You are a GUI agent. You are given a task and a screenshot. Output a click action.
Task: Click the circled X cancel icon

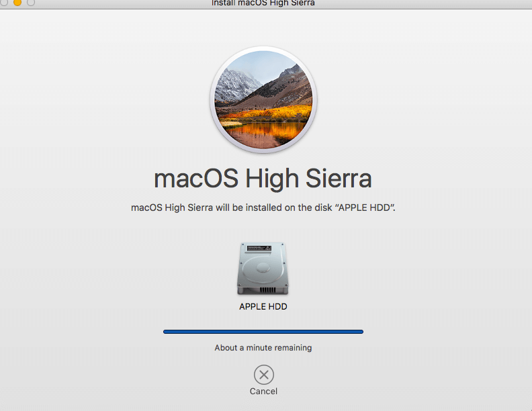pos(263,375)
